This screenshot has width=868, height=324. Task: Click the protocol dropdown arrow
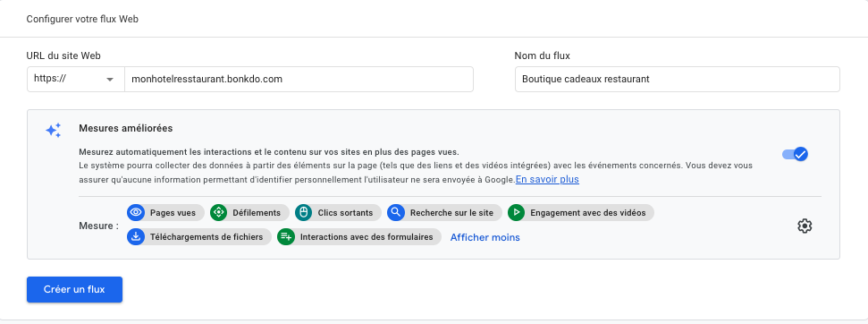click(110, 80)
